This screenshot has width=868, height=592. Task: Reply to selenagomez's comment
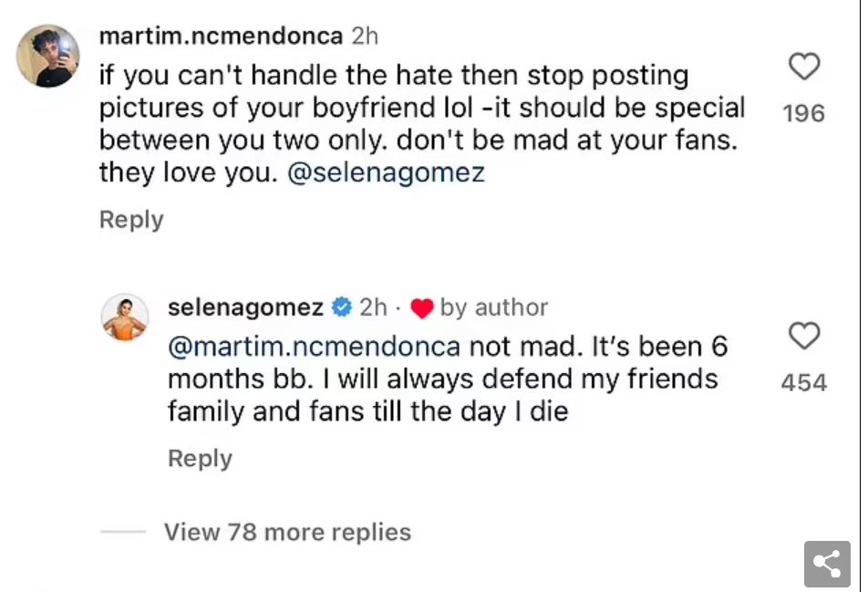tap(199, 458)
